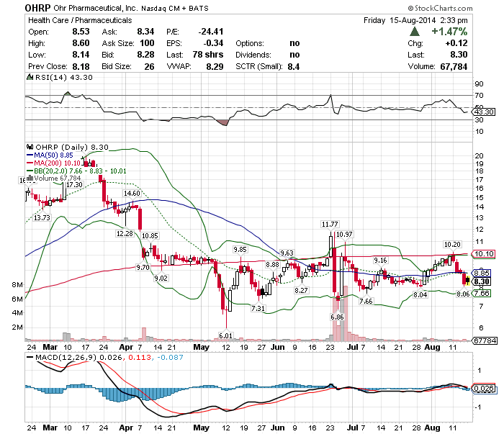Viewport: 504px width, 434px height.
Task: Click the blue -0.087 MACD histogram value
Action: click(x=171, y=357)
